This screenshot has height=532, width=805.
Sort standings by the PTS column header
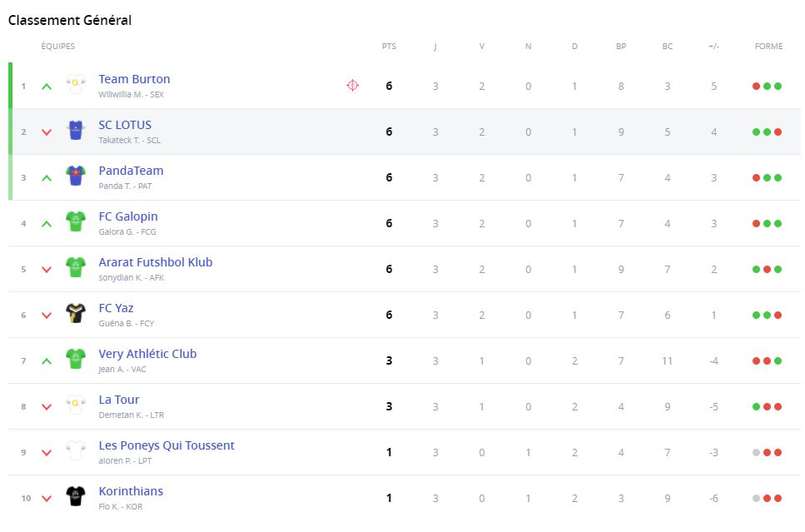click(389, 47)
